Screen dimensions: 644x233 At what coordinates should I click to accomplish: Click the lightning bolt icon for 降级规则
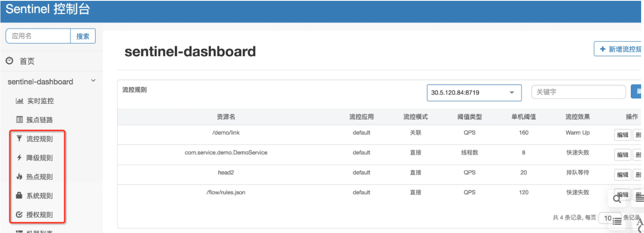[x=19, y=157]
